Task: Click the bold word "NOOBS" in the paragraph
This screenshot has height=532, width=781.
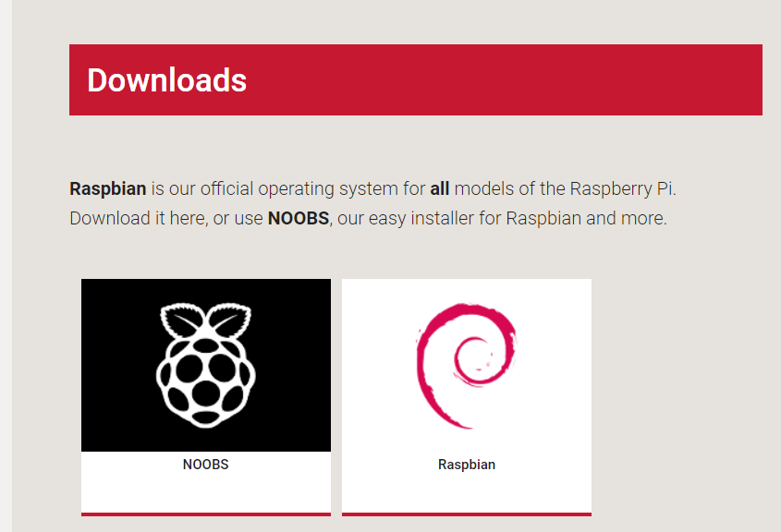Action: (x=299, y=219)
